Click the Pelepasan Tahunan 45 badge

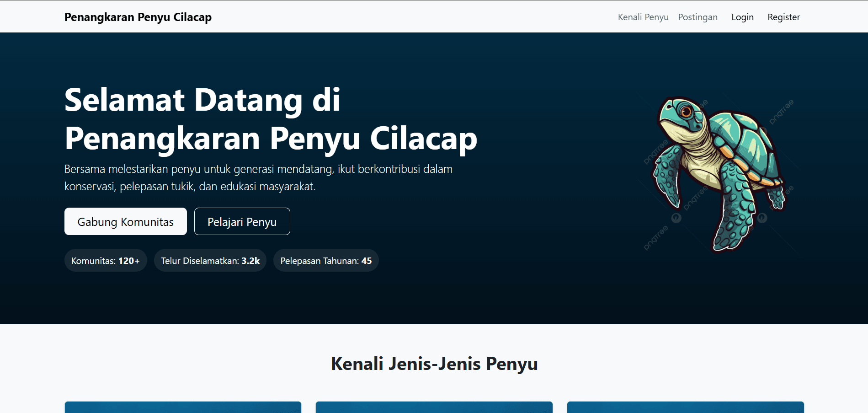pos(326,261)
